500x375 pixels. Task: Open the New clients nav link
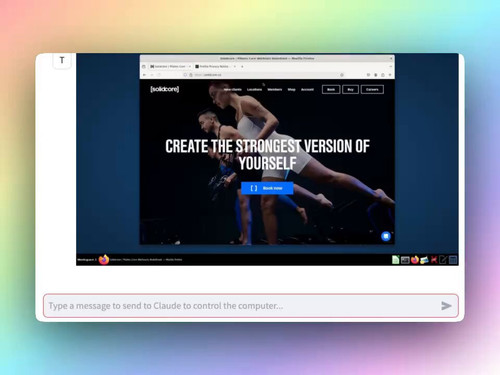pos(232,89)
